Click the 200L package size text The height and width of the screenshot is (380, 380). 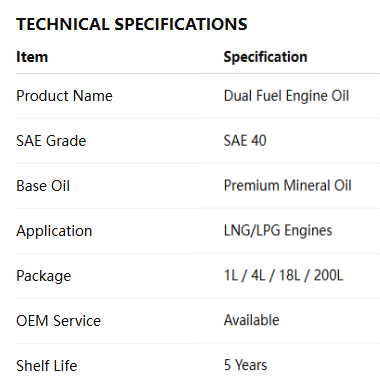click(x=328, y=275)
